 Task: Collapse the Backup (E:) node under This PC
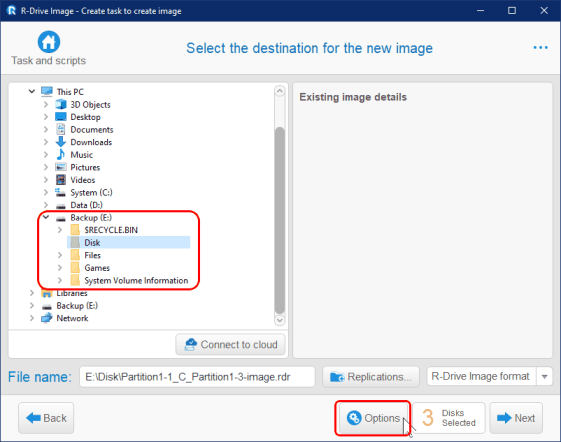click(x=46, y=217)
